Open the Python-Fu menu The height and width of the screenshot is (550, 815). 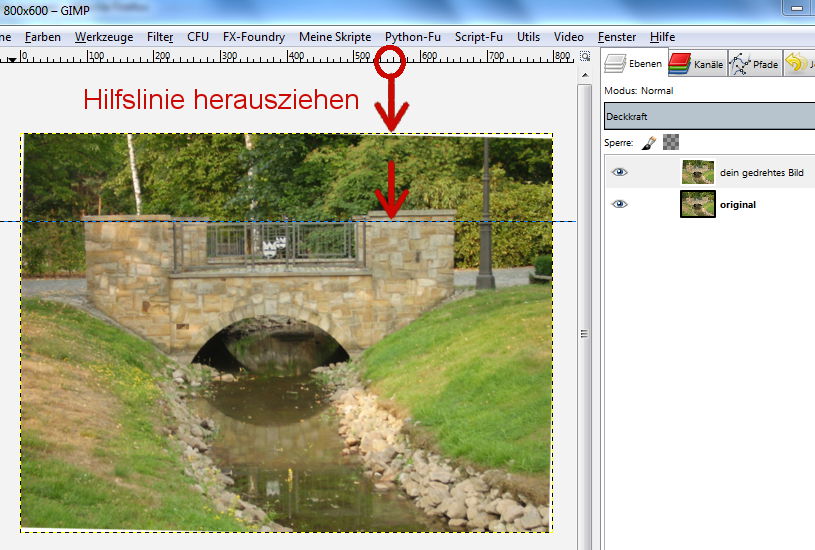click(412, 37)
